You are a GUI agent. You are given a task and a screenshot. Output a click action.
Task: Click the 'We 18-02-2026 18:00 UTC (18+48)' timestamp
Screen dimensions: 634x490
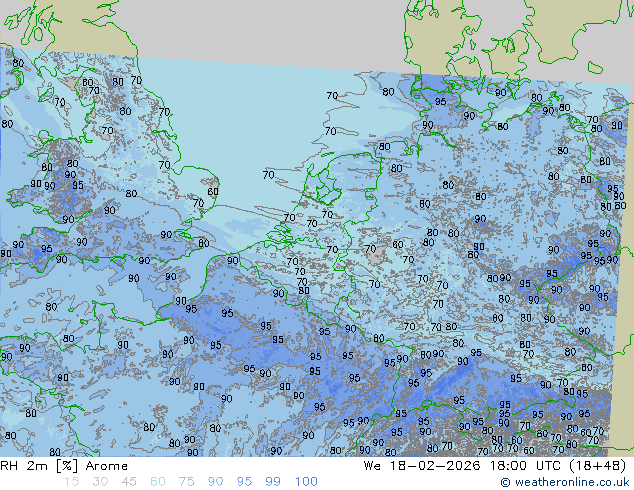(495, 466)
